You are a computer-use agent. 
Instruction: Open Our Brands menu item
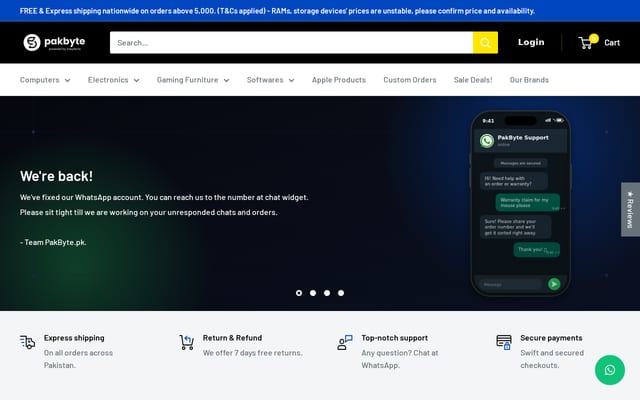pos(529,80)
